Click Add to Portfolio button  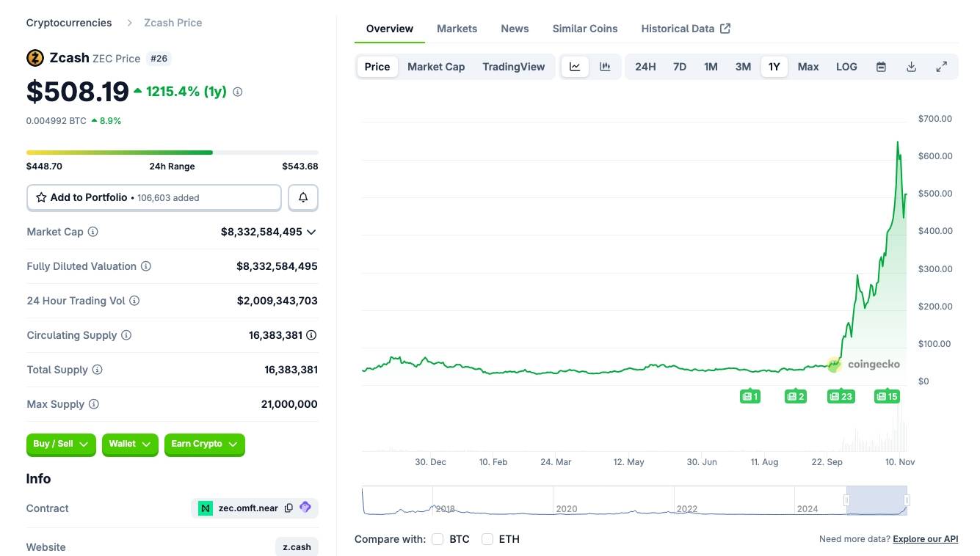[x=154, y=197]
